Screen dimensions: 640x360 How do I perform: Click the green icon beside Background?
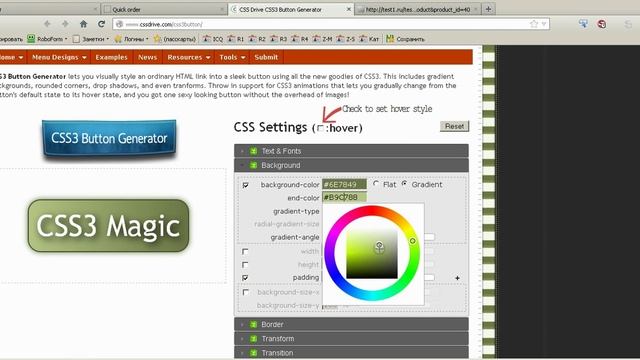coord(253,165)
